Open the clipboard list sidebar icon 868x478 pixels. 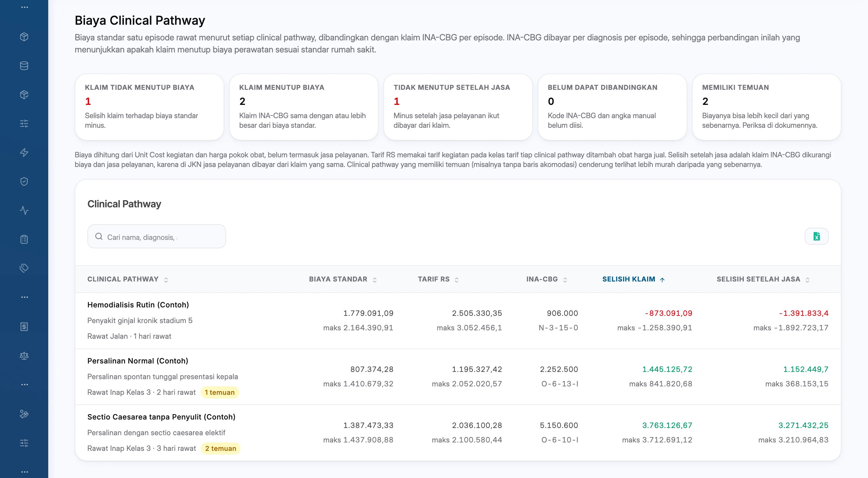click(24, 240)
